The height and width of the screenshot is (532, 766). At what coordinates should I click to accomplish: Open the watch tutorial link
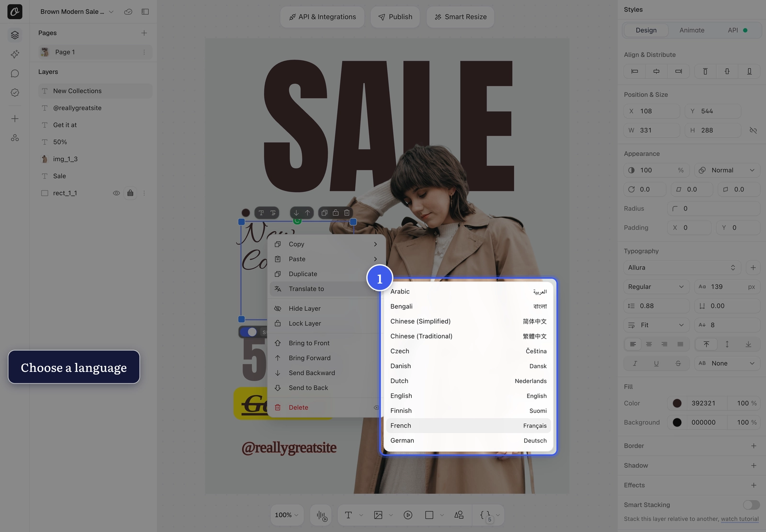(740, 519)
